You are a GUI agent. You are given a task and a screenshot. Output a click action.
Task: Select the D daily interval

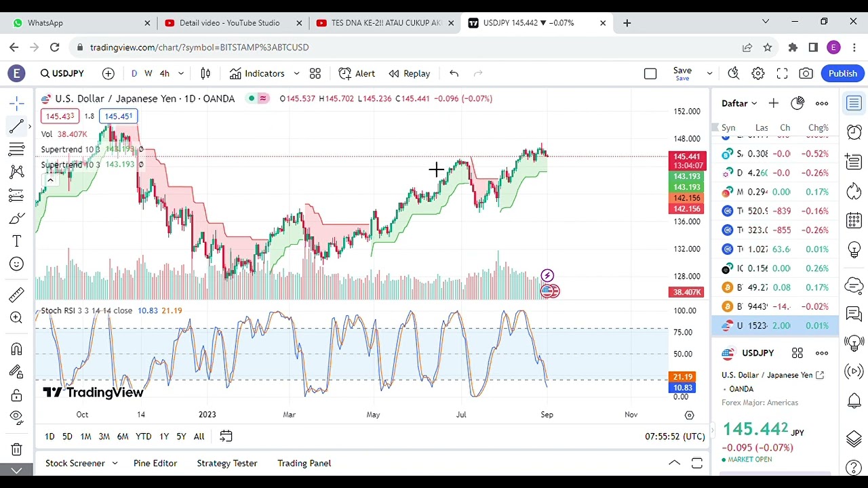click(x=134, y=73)
